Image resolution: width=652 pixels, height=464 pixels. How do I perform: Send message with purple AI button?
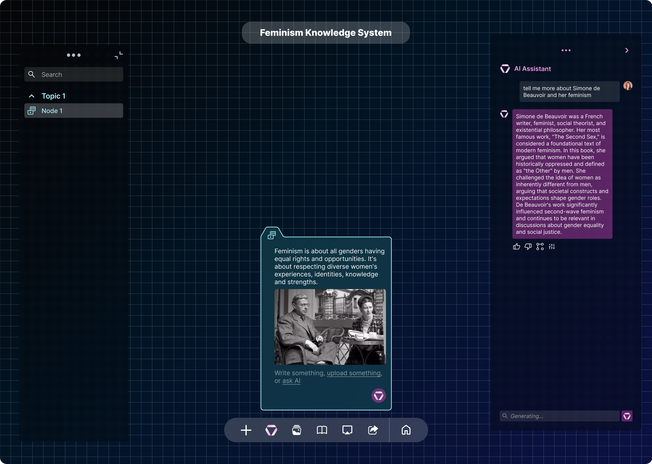click(627, 416)
